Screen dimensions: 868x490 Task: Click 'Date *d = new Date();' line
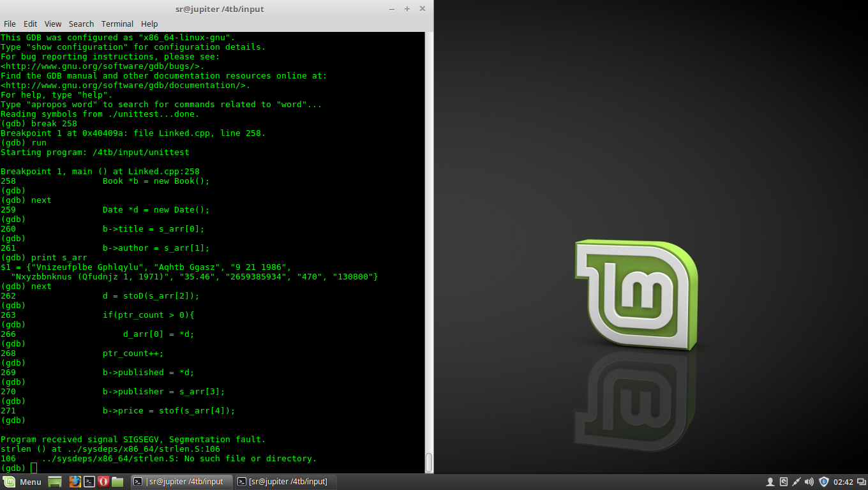(156, 210)
